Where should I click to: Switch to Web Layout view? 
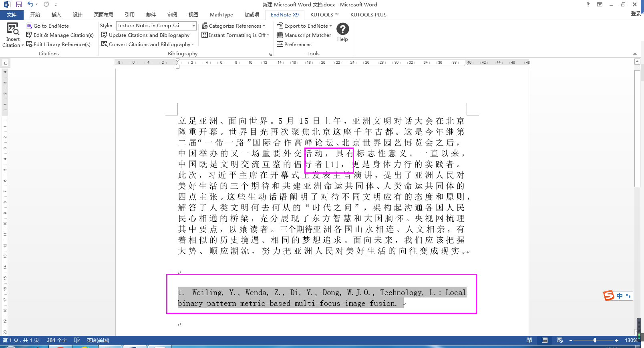(x=560, y=340)
